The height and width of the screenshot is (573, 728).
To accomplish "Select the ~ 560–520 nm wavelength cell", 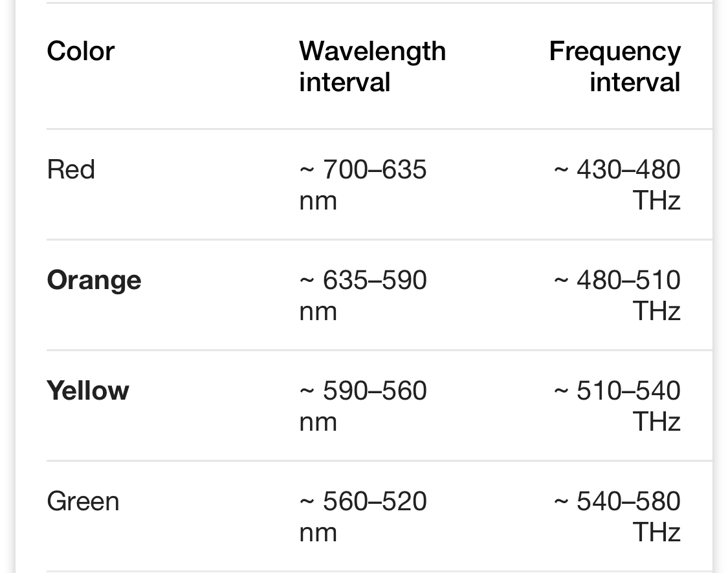I will [x=362, y=516].
